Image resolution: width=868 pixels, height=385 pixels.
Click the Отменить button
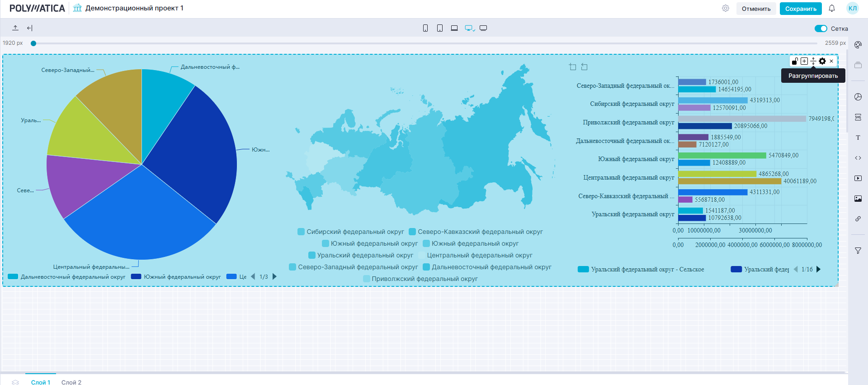coord(756,9)
